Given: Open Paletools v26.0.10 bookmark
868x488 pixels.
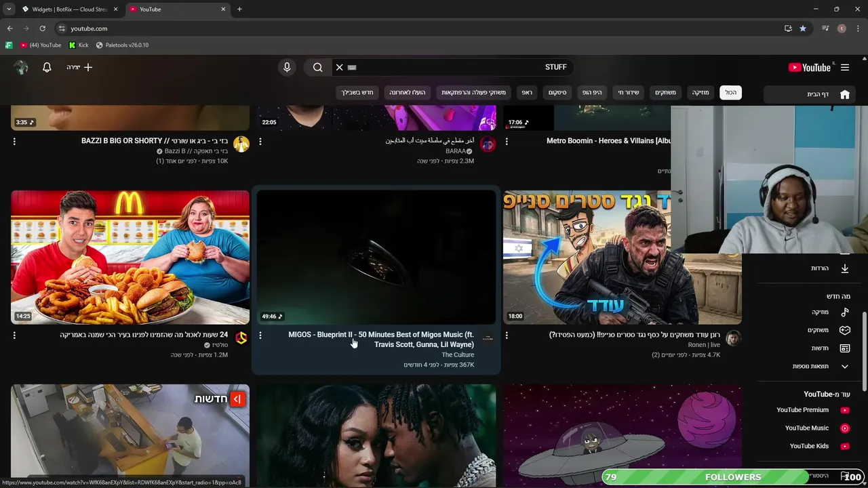Looking at the screenshot, I should [x=122, y=45].
